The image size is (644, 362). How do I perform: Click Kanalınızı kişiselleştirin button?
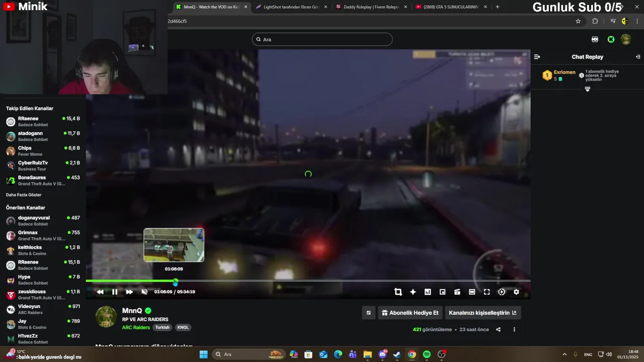click(482, 313)
